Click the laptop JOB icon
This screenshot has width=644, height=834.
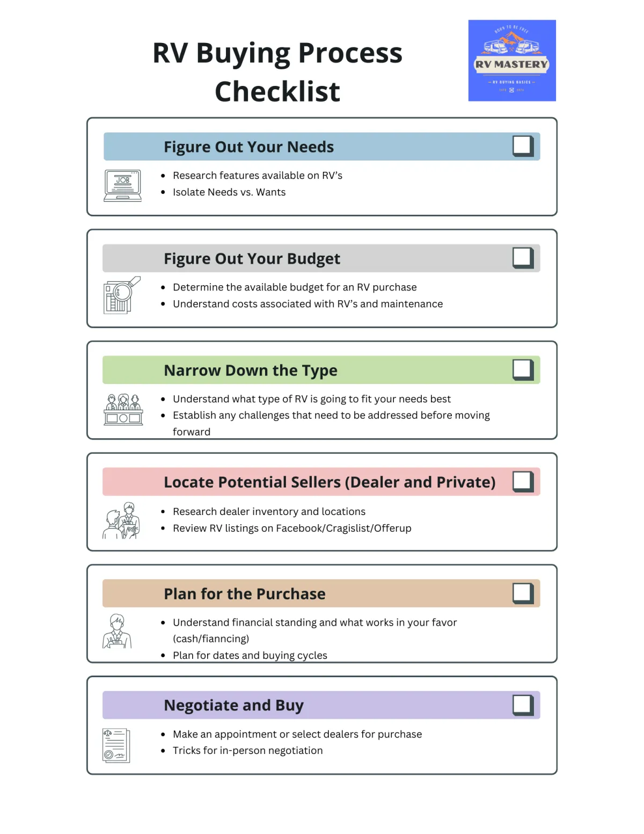click(x=123, y=185)
